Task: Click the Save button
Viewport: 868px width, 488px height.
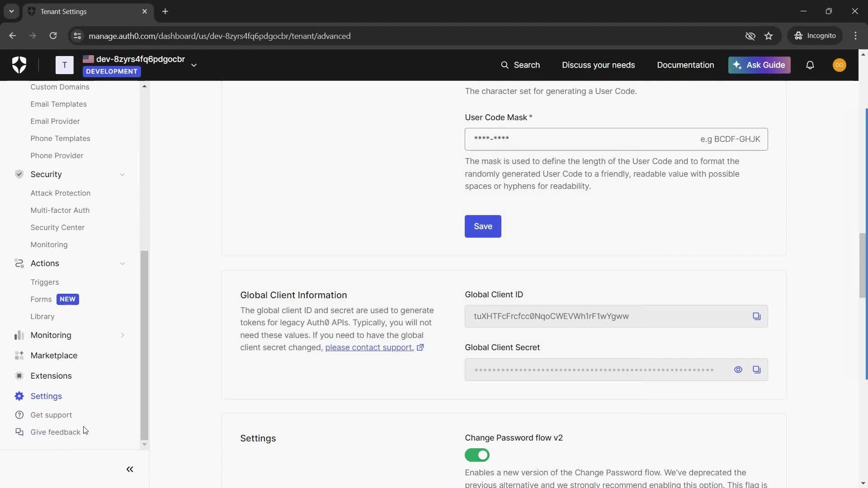Action: tap(483, 226)
